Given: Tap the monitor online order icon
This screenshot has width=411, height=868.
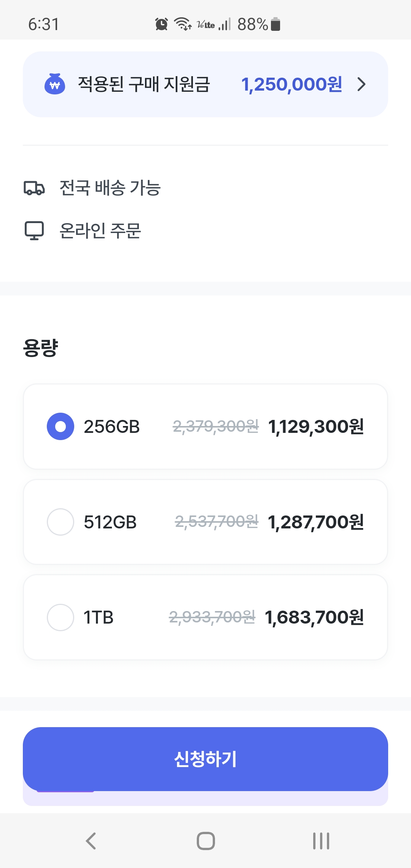Looking at the screenshot, I should click(34, 231).
